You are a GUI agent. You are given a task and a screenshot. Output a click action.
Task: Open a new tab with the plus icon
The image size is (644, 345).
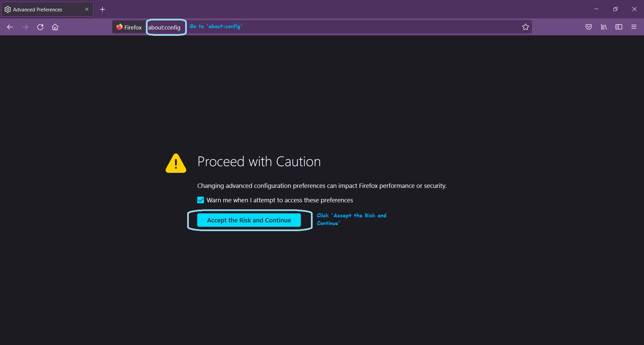tap(103, 9)
